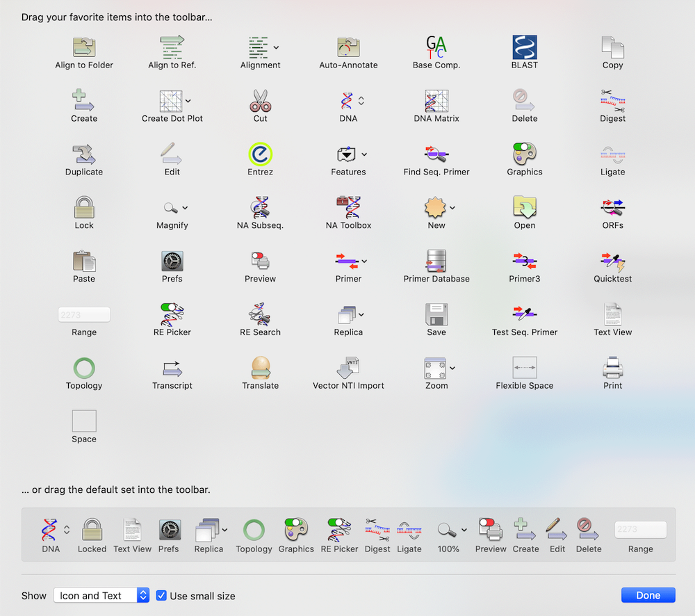Click the RE Search icon
The width and height of the screenshot is (695, 616).
click(x=260, y=314)
